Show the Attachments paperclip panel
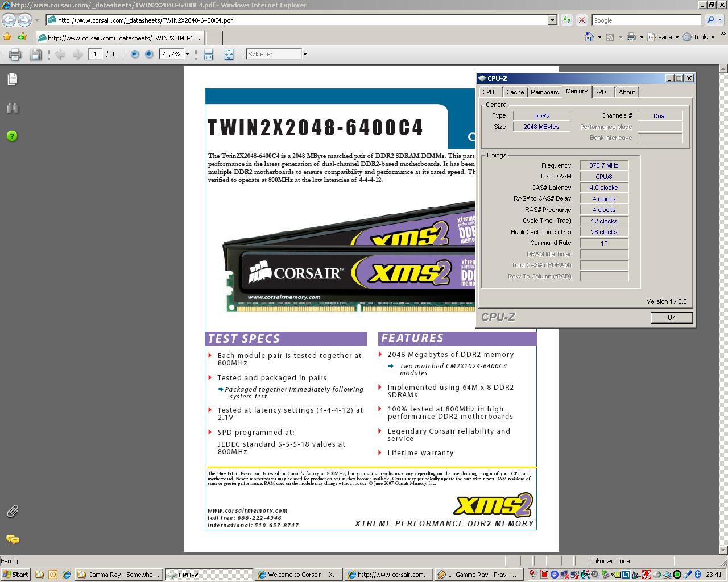728x582 pixels. tap(13, 511)
